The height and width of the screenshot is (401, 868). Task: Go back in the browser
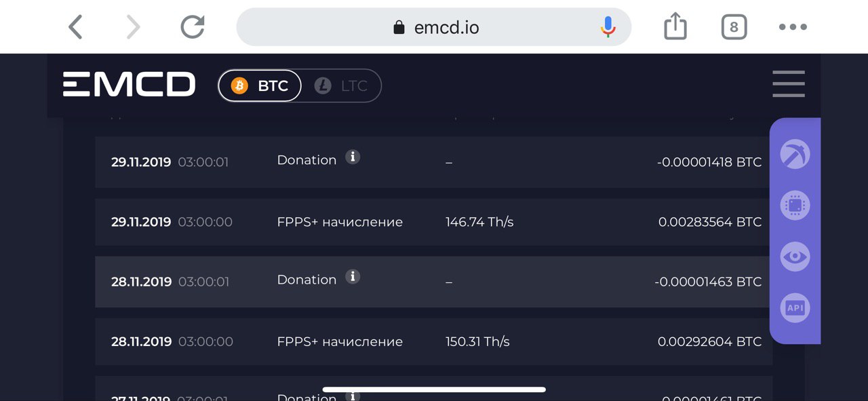tap(75, 27)
